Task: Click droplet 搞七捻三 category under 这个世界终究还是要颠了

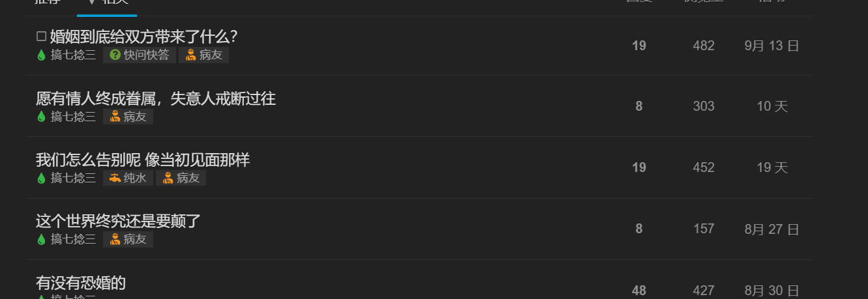Action: 67,239
